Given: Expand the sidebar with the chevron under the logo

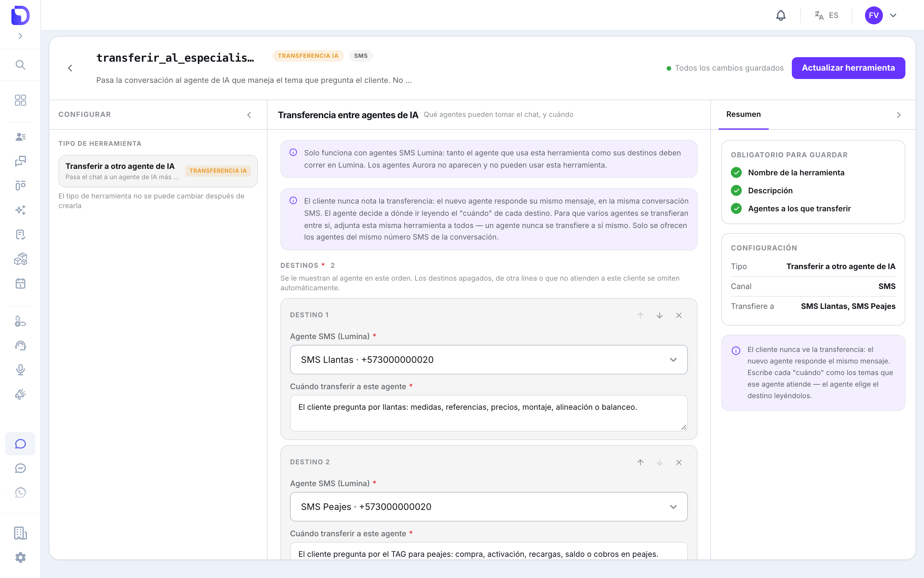Looking at the screenshot, I should point(20,36).
